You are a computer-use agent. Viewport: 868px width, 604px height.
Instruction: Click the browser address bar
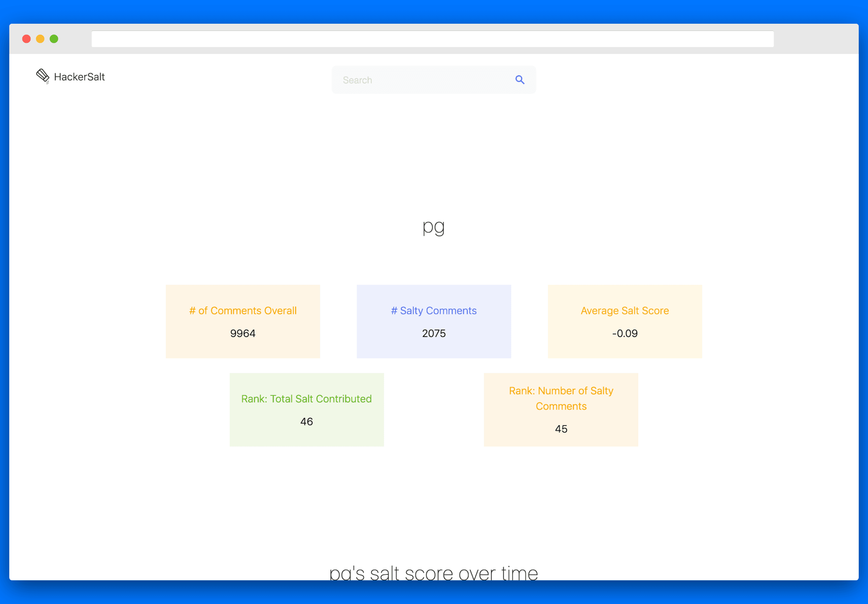click(x=432, y=39)
